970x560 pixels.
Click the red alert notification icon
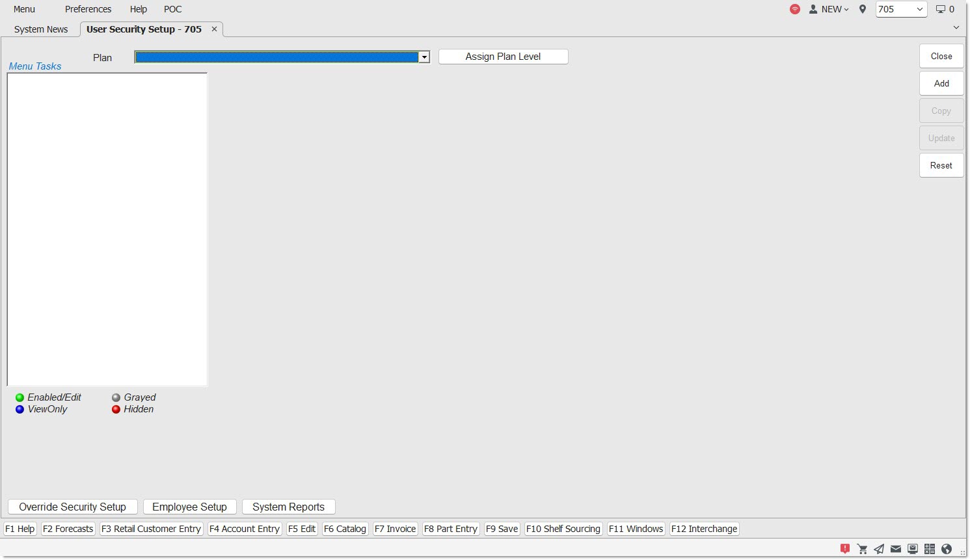point(844,549)
